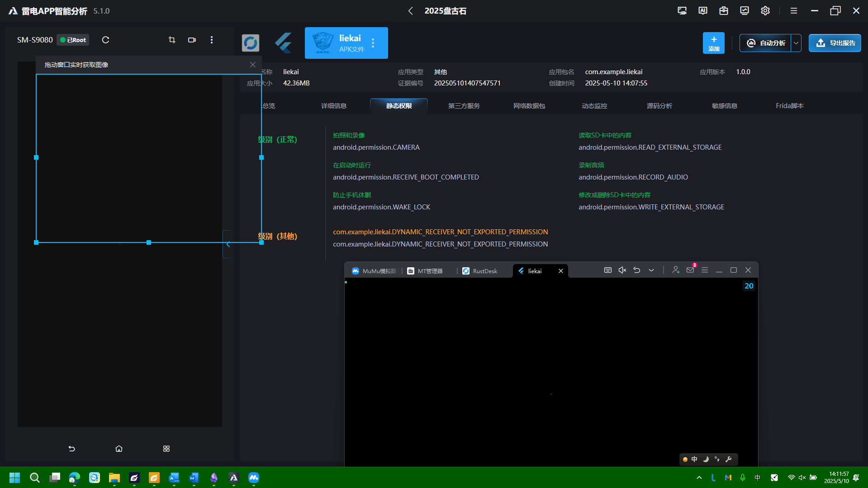The height and width of the screenshot is (488, 868).
Task: Select the android.permission.READ_EXTERNAL_STORAGE entry
Action: [650, 147]
